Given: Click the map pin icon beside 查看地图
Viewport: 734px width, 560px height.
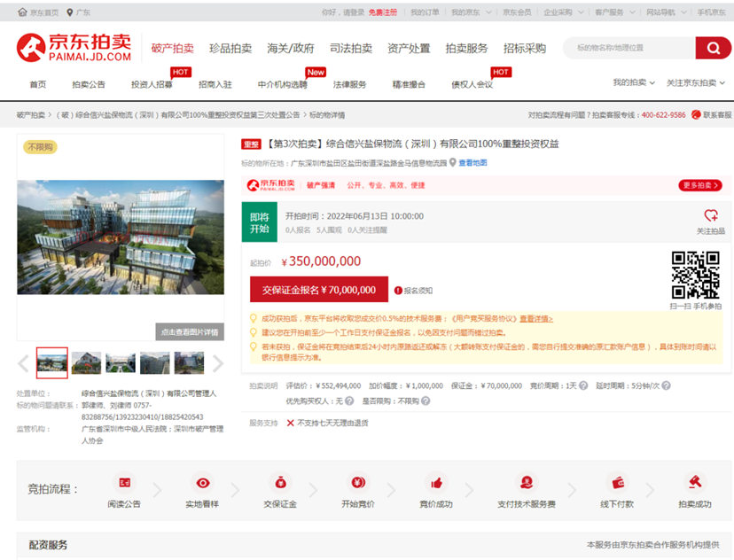Looking at the screenshot, I should click(453, 162).
